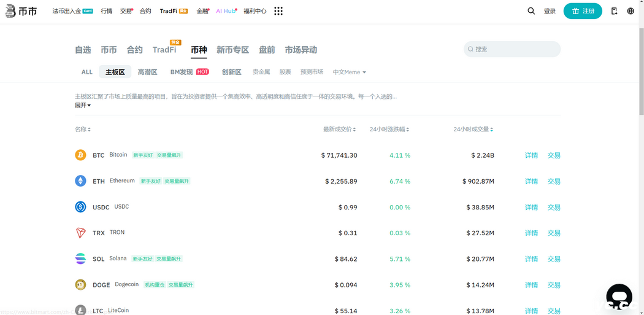
Task: Click SOL volume $ 20.77M
Action: click(x=480, y=259)
